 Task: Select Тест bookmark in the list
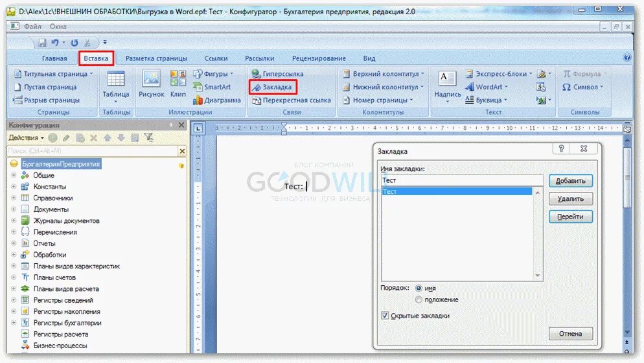coord(457,192)
